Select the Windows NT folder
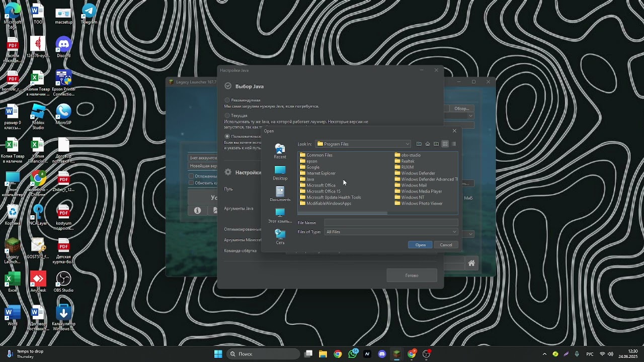This screenshot has width=644, height=362. click(410, 197)
